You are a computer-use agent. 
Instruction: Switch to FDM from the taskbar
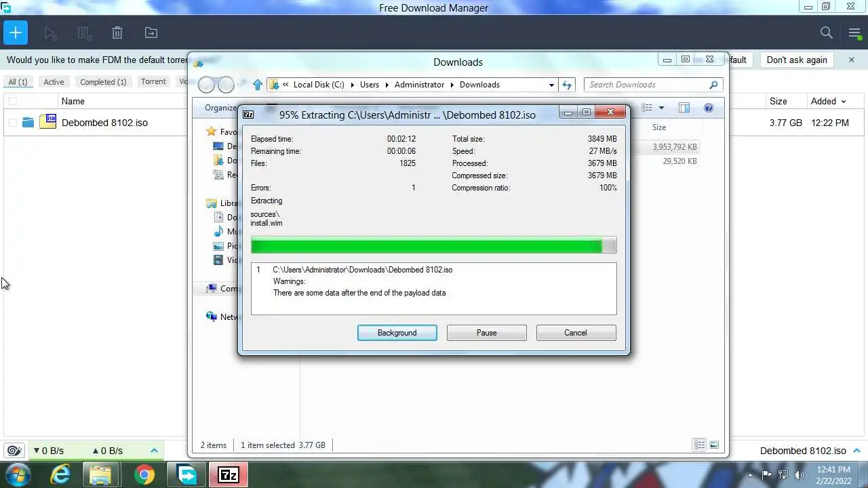[186, 474]
